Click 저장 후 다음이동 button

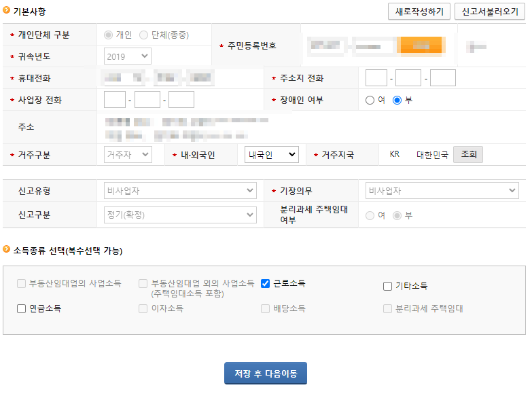266,374
